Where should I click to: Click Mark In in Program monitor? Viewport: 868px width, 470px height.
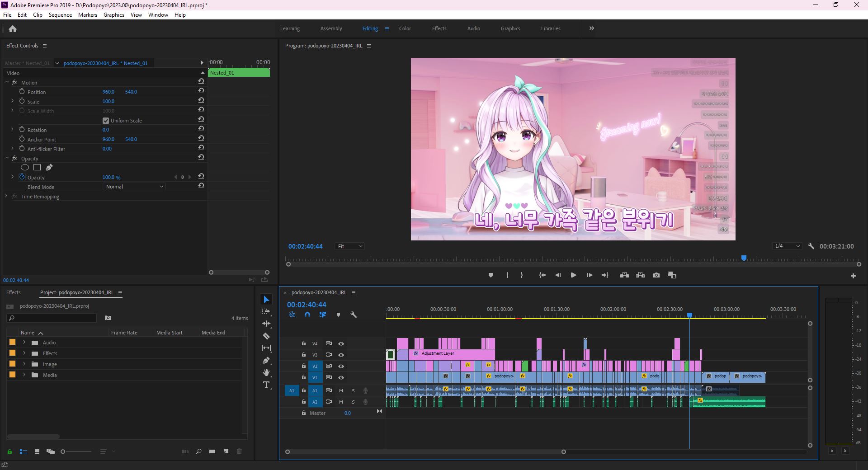point(507,275)
